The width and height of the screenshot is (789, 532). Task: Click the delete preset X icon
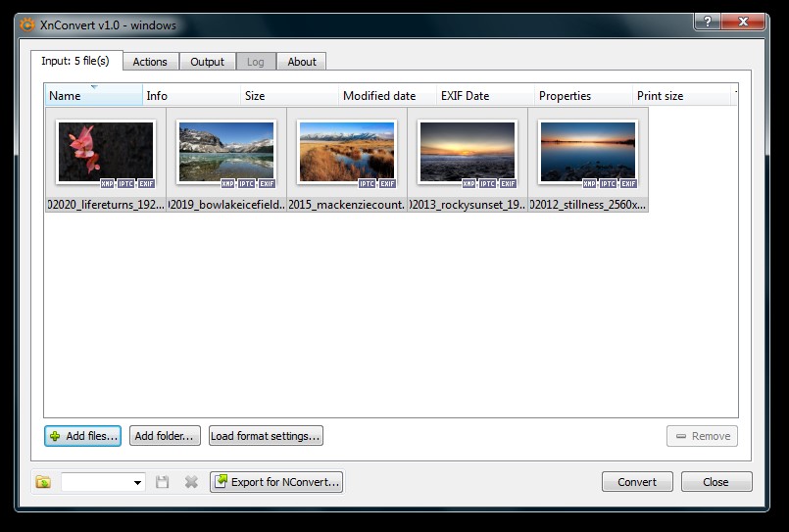click(191, 482)
